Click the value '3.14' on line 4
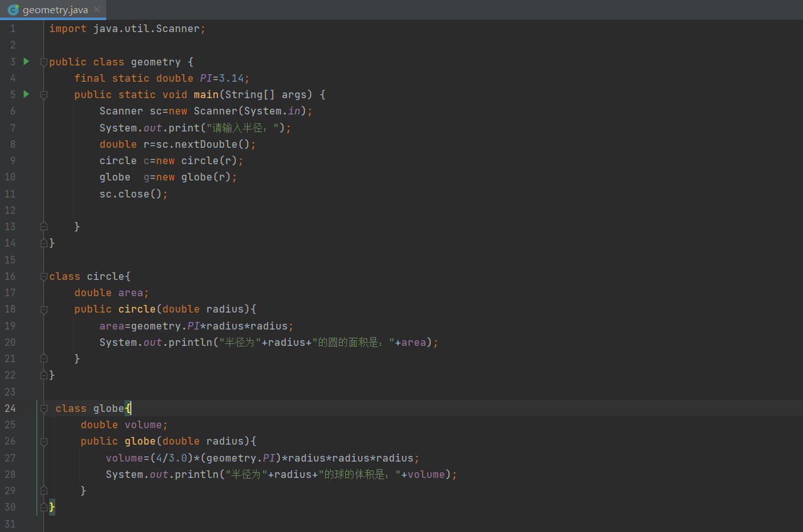This screenshot has height=532, width=803. pyautogui.click(x=231, y=78)
